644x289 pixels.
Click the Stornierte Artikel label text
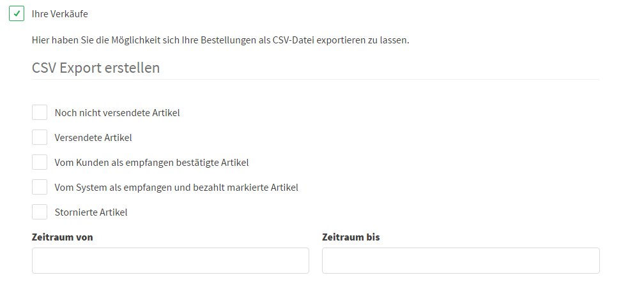(x=91, y=212)
